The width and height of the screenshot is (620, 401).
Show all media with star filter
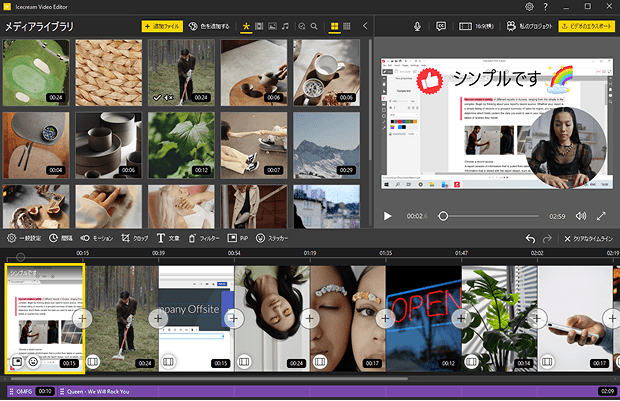click(x=246, y=26)
